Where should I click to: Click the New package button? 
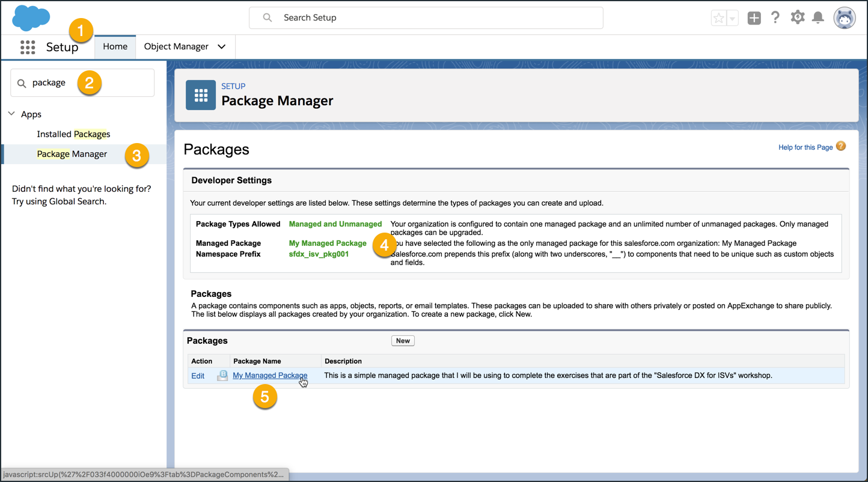pyautogui.click(x=403, y=341)
